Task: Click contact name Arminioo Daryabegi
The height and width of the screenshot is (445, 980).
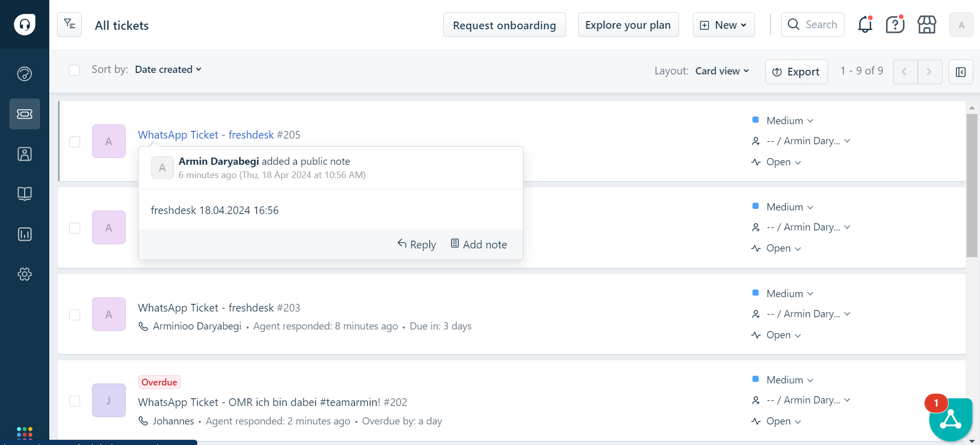Action: point(197,326)
